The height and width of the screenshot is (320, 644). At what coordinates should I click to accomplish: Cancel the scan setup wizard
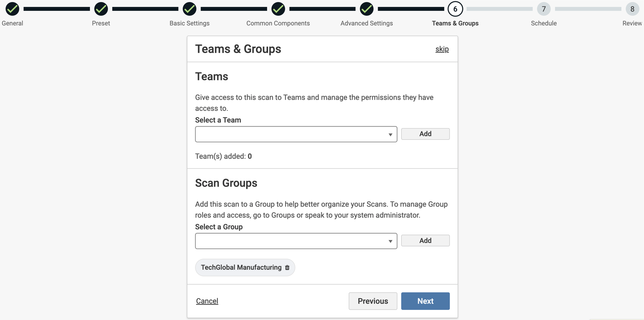pos(207,301)
